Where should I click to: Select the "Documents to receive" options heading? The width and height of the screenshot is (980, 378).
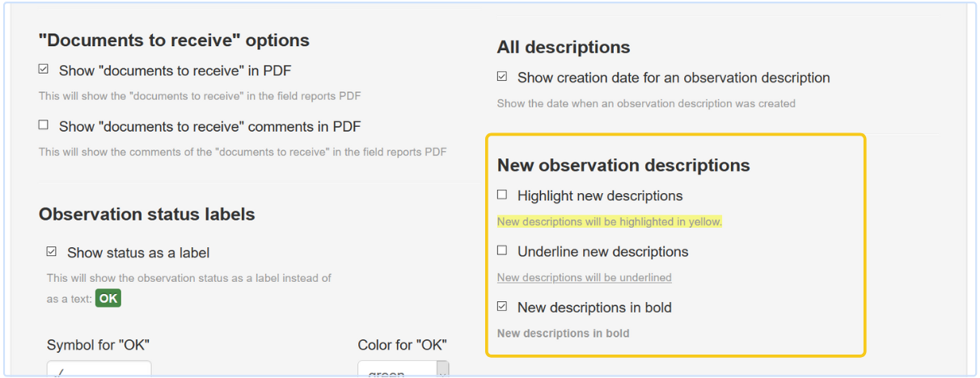point(174,40)
